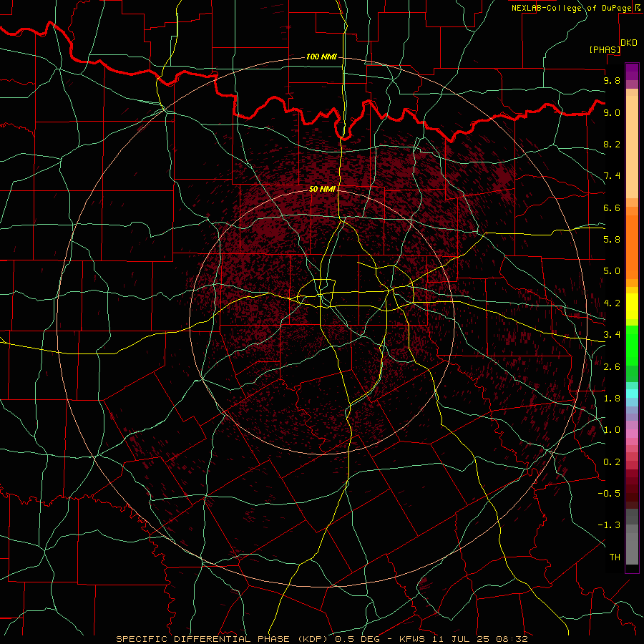Click the 100 NMI range ring label
Image resolution: width=644 pixels, height=644 pixels.
(x=321, y=57)
